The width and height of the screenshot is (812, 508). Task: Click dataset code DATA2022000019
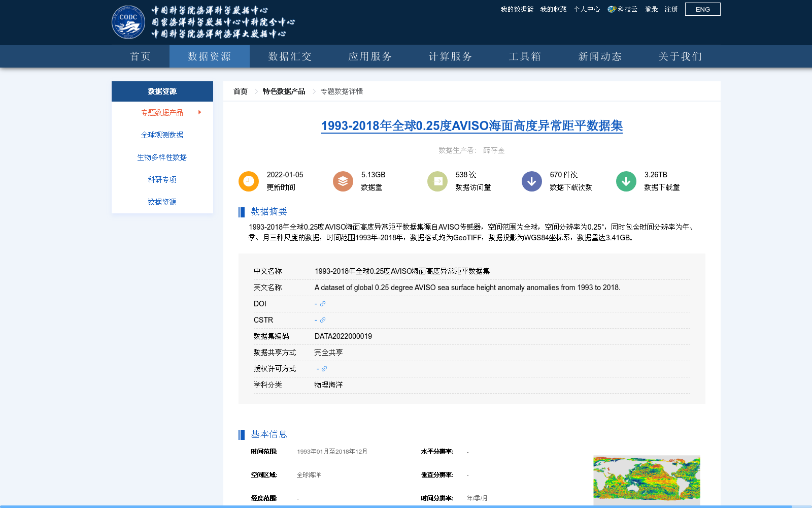(343, 336)
